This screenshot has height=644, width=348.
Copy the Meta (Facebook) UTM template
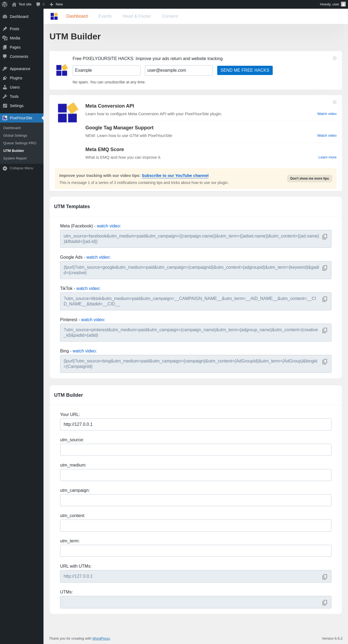(x=325, y=237)
